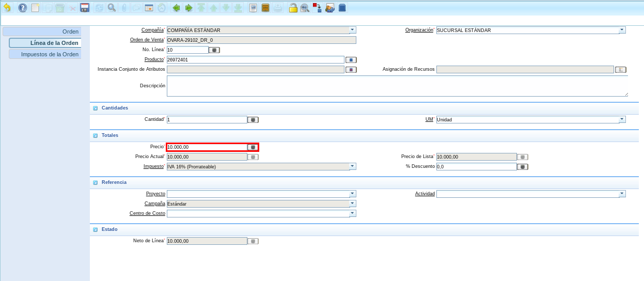Image resolution: width=644 pixels, height=281 pixels.
Task: Open active workflows red-blue squares icon
Action: point(317,8)
